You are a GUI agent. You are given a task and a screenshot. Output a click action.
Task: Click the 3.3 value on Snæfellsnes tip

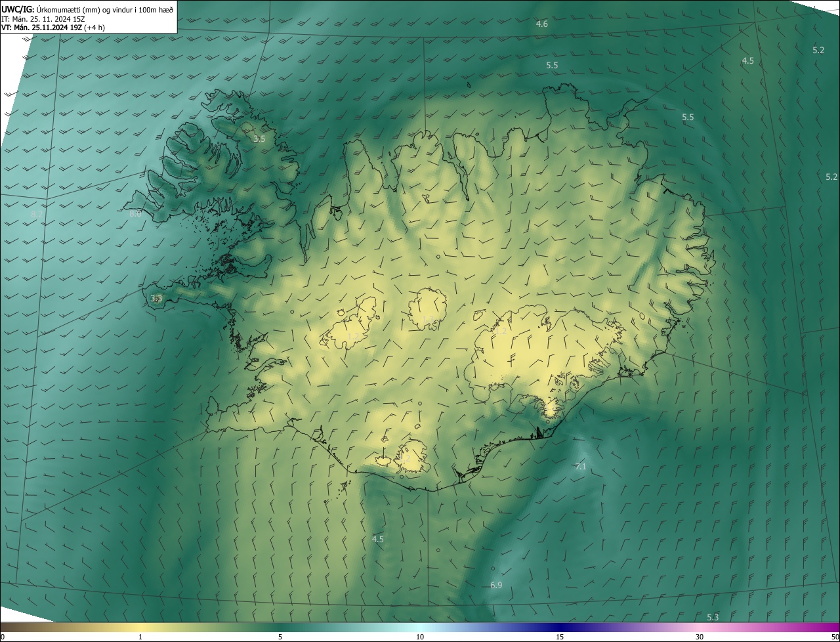[156, 299]
